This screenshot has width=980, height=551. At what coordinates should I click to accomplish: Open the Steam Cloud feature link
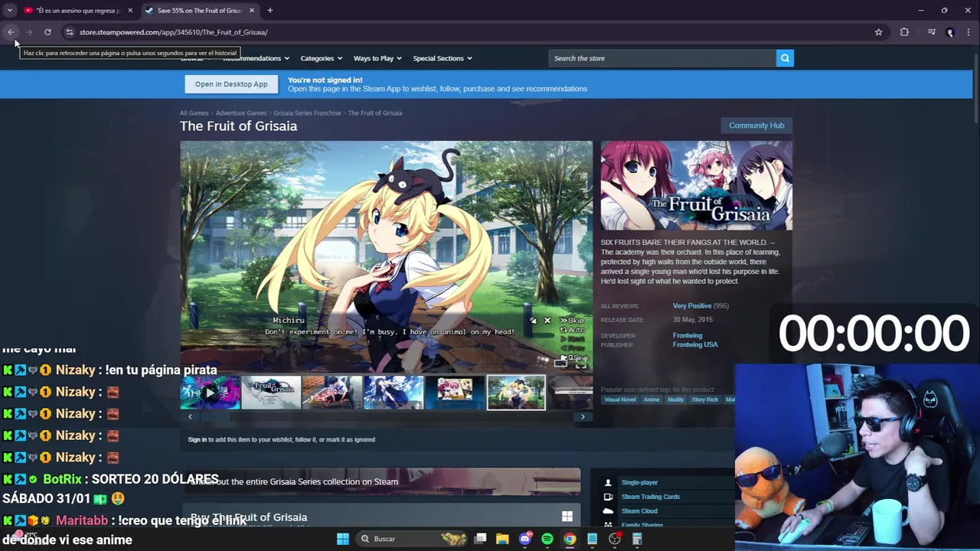click(639, 511)
